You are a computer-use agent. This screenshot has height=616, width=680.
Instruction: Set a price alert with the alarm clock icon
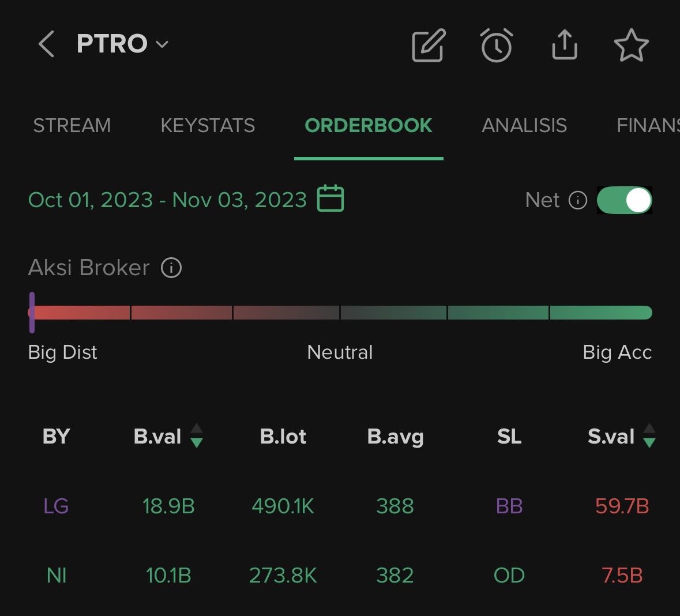click(x=497, y=45)
